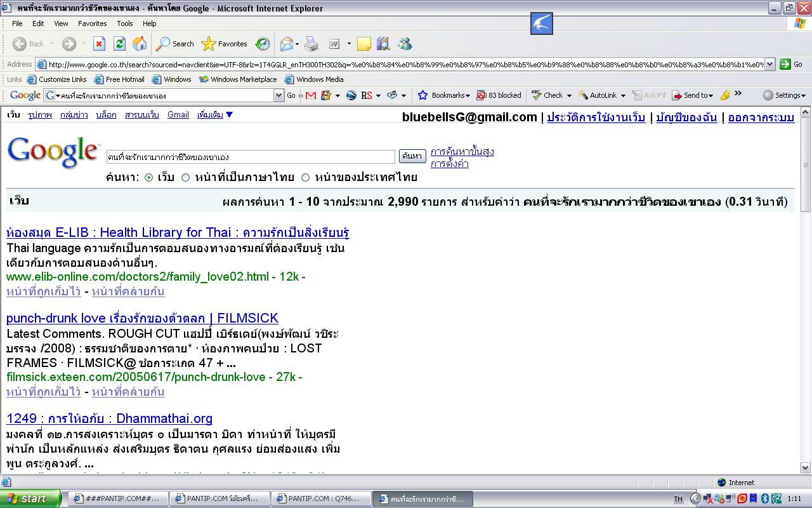Screen dimensions: 812x508
Task: Click the Mail envelope icon
Action: coord(287,44)
